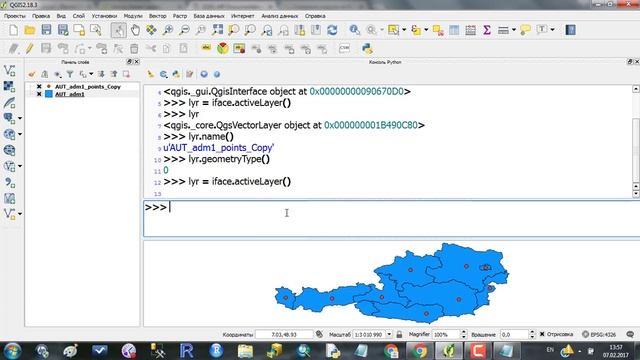Choose the Zoom In magnifier tool
Image resolution: width=640 pixels, height=360 pixels.
[x=168, y=30]
